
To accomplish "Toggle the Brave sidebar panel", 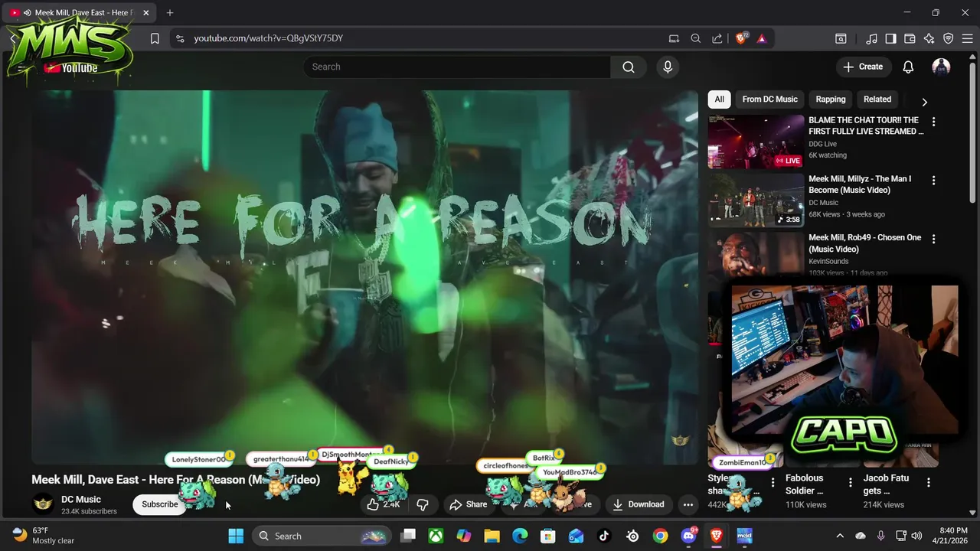I will [x=890, y=38].
